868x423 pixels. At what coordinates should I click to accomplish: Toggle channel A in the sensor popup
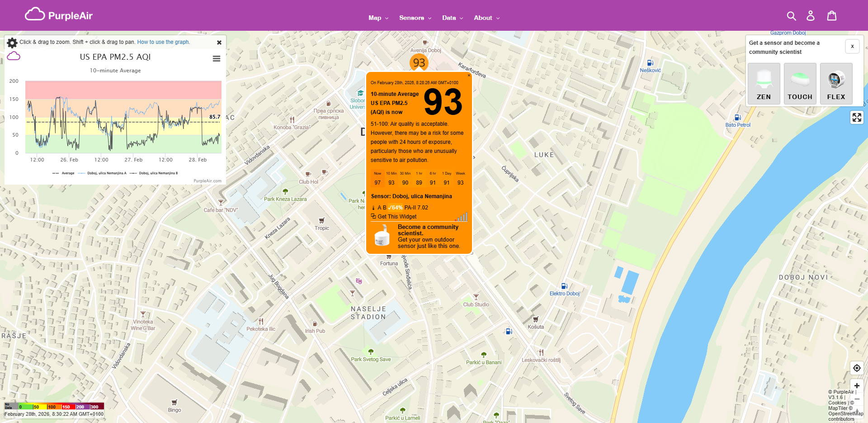click(379, 207)
